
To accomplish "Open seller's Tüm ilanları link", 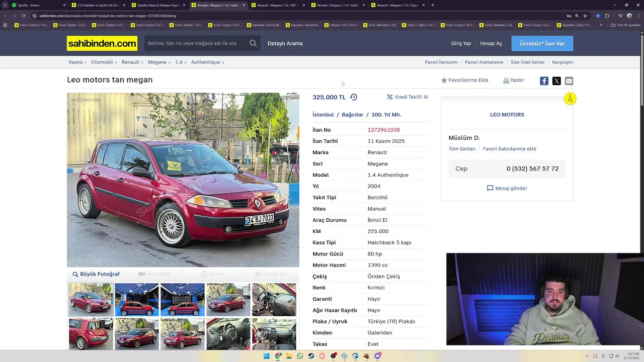I will click(x=462, y=149).
